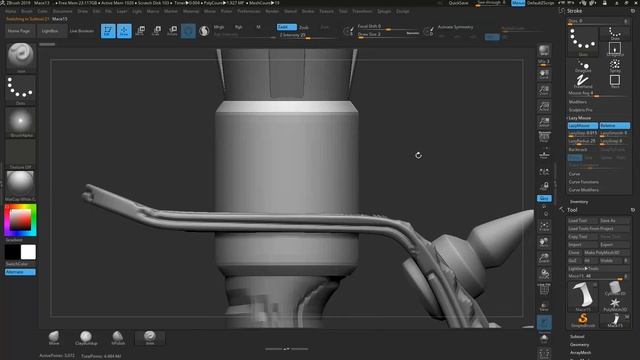This screenshot has width=640, height=360.
Task: Open the current brush thumbnail
Action: [x=20, y=58]
